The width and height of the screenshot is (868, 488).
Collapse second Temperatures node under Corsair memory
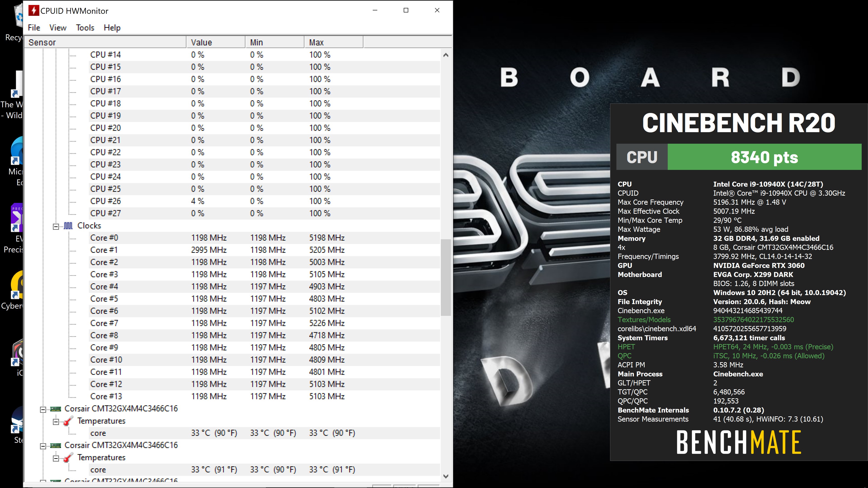[56, 458]
